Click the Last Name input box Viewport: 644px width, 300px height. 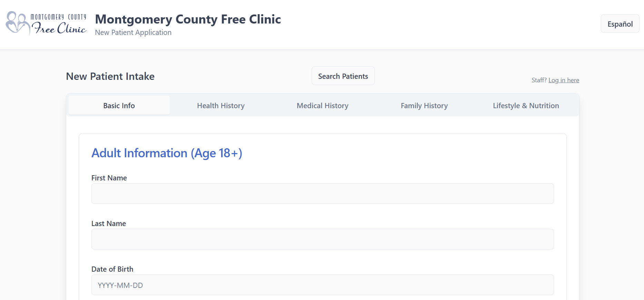[x=322, y=239]
